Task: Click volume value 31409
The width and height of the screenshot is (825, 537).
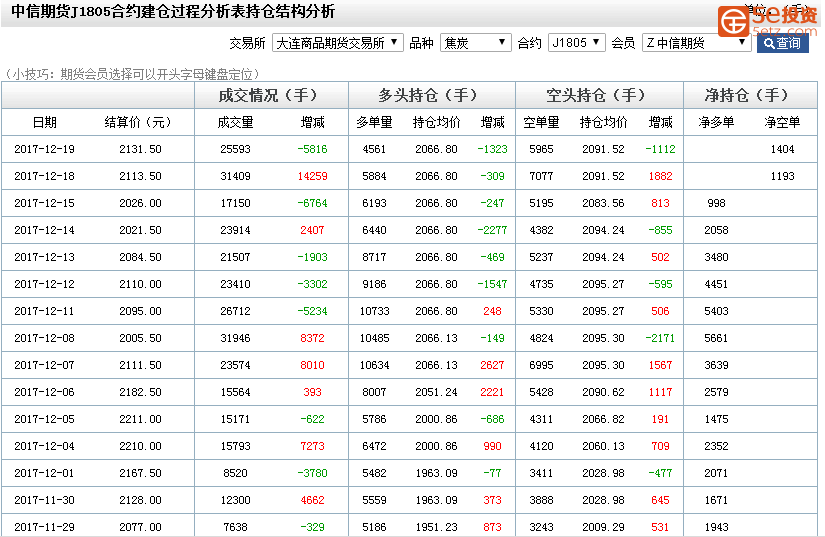Action: 235,176
